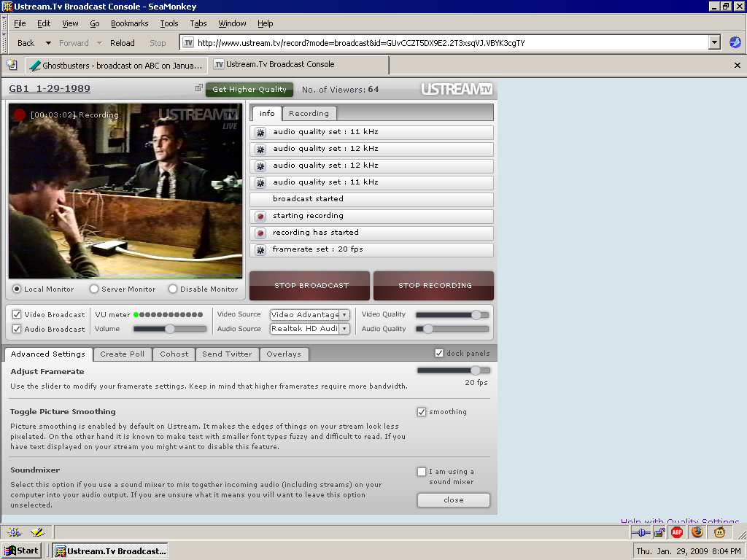Click the Audio Quality slider handle

coord(427,329)
